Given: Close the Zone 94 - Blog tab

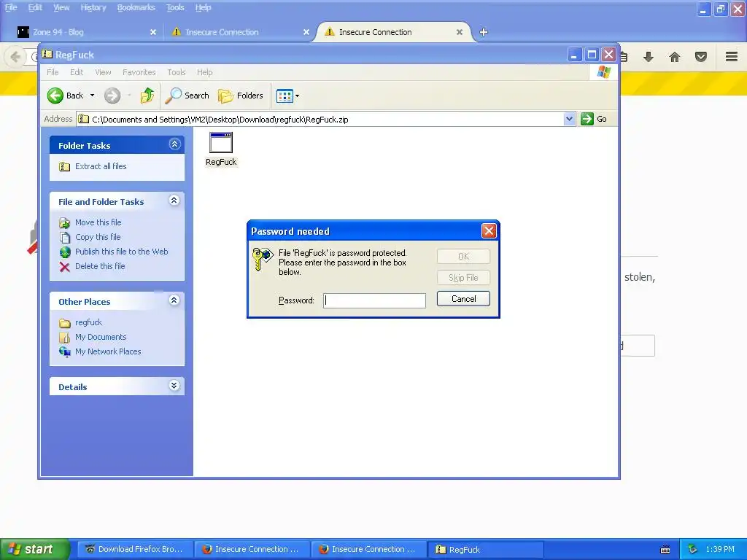Looking at the screenshot, I should 153,32.
